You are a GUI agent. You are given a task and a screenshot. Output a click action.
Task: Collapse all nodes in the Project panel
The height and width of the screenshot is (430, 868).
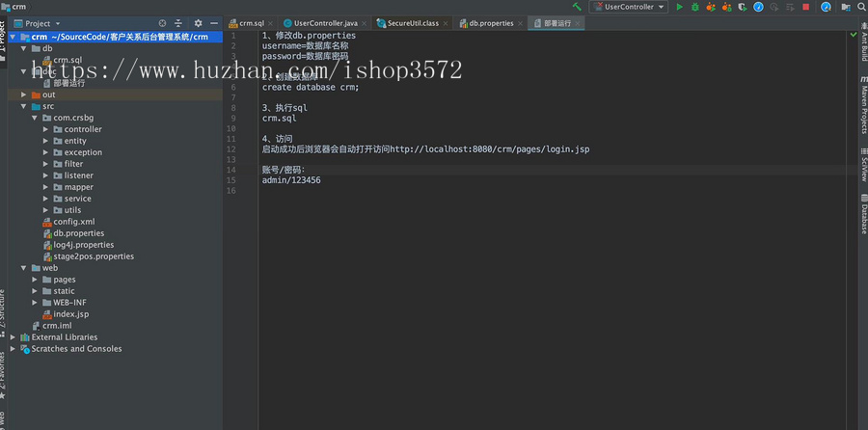[x=178, y=23]
